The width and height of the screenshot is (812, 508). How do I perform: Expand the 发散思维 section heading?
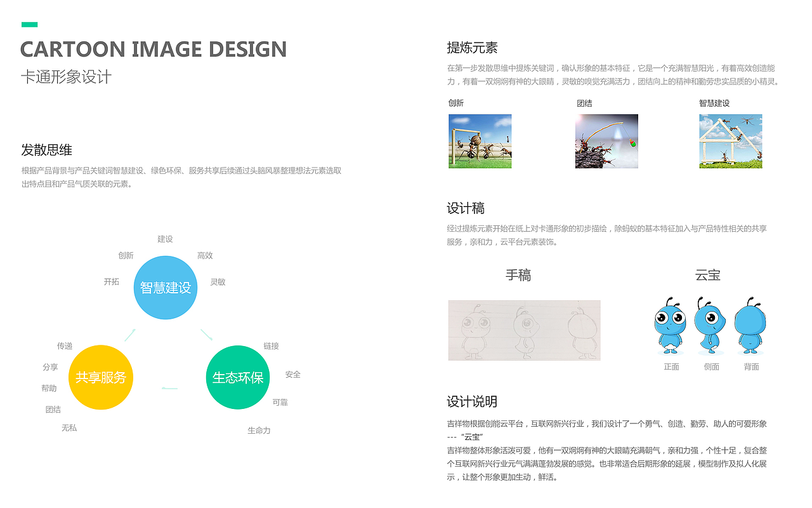(x=48, y=150)
